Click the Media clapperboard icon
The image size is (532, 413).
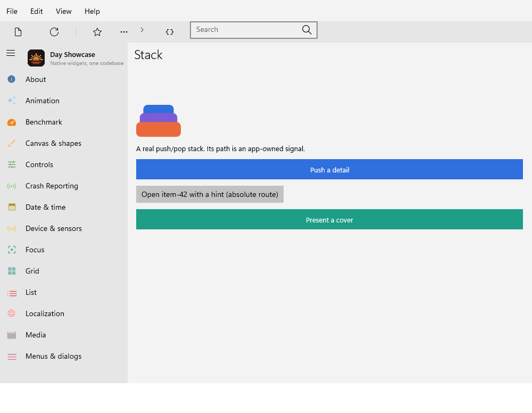(x=12, y=335)
